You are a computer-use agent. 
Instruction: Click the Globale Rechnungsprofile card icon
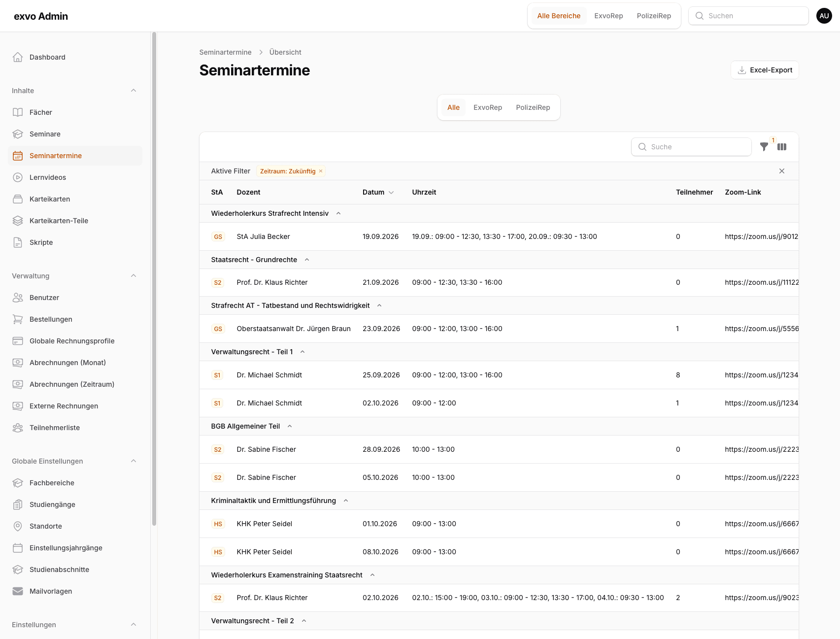(18, 341)
